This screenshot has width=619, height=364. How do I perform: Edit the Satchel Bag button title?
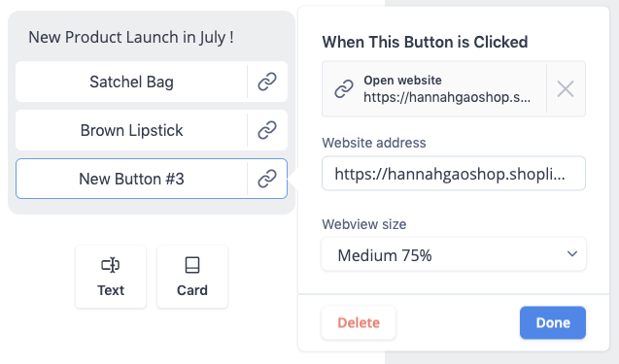(131, 83)
